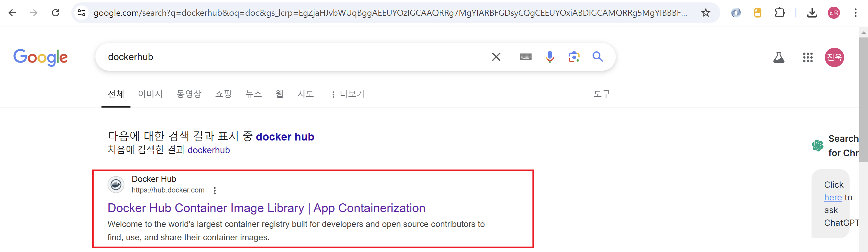The height and width of the screenshot is (252, 868).
Task: Select the 전체 results tab
Action: [x=116, y=94]
